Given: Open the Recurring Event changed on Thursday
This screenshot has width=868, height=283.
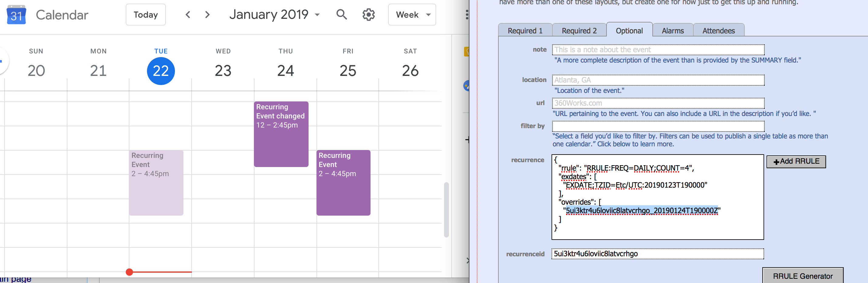Looking at the screenshot, I should point(281,134).
